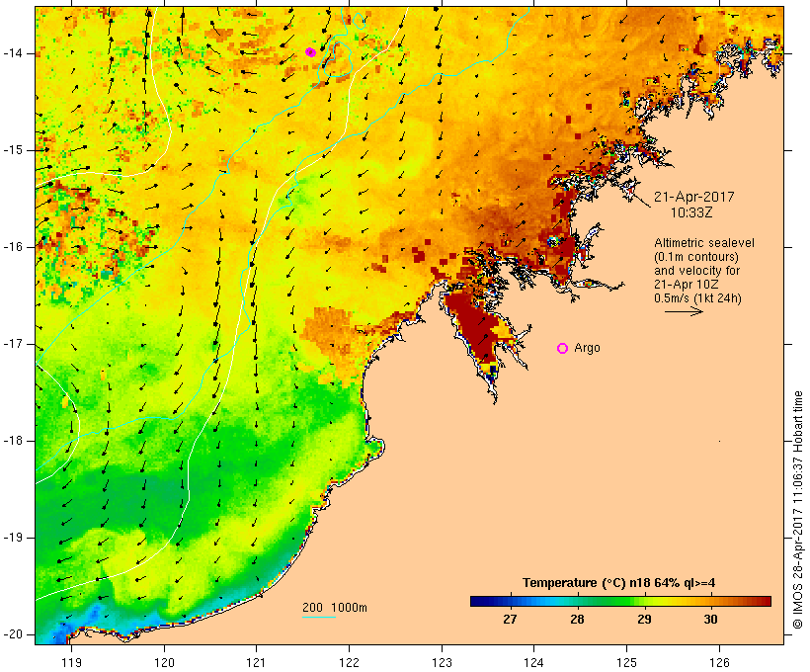Click the filled magenta Argo float marker near -14
This screenshot has width=810, height=672.
[310, 51]
